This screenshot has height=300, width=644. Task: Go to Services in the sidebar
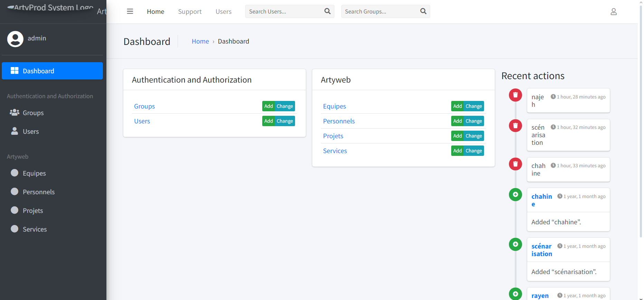click(x=35, y=229)
